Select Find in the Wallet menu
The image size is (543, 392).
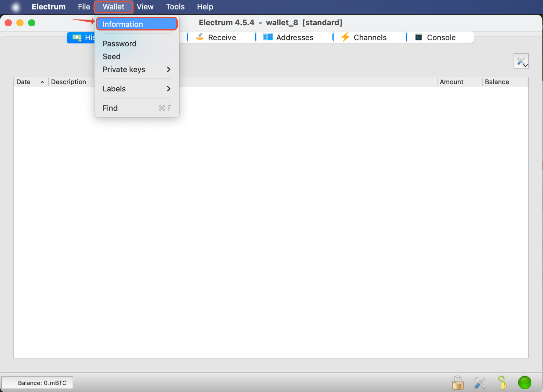(137, 108)
